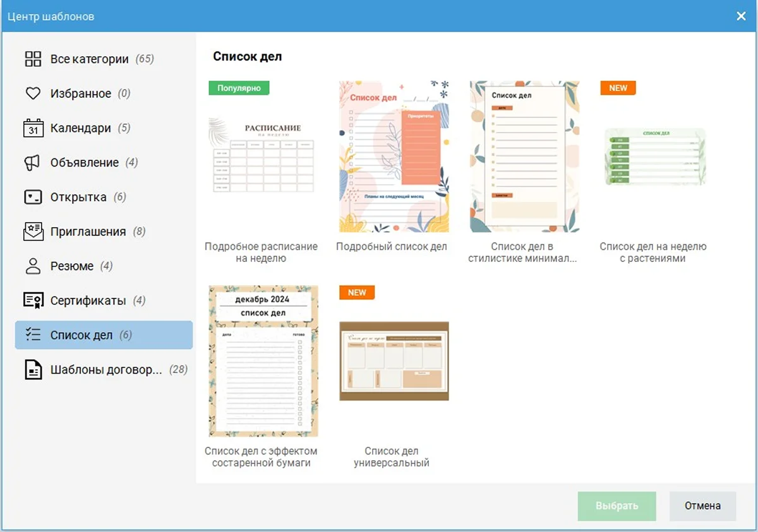Screen dimensions: 758x532
Task: Click the certificate icon for Сертификаты
Action: (33, 300)
